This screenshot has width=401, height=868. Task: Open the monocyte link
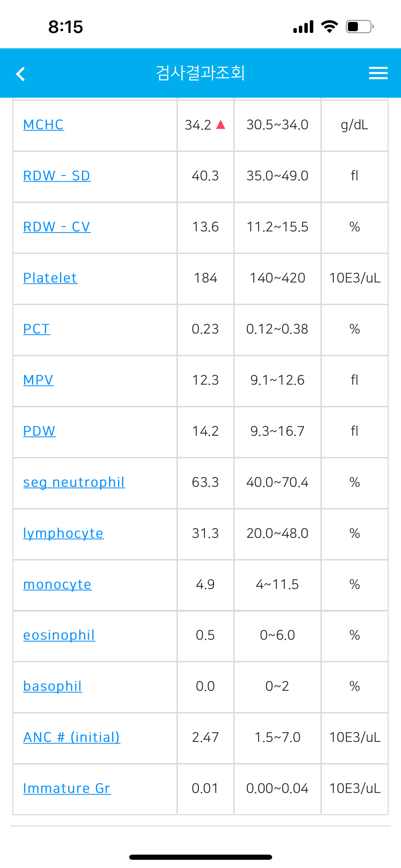click(x=58, y=584)
